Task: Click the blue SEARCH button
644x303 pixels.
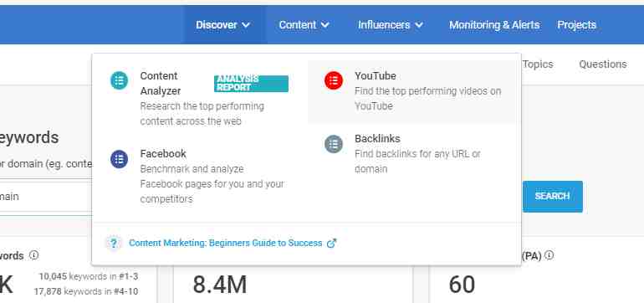Action: tap(552, 197)
